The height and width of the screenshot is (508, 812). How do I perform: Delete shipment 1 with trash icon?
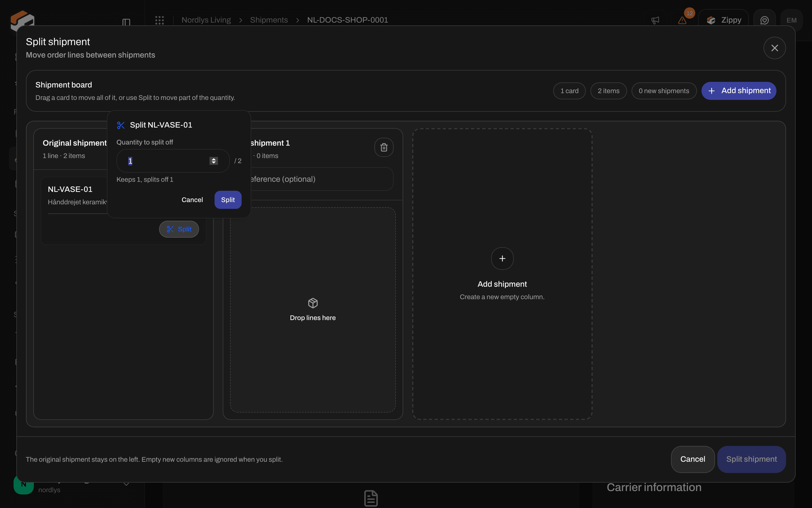point(384,147)
